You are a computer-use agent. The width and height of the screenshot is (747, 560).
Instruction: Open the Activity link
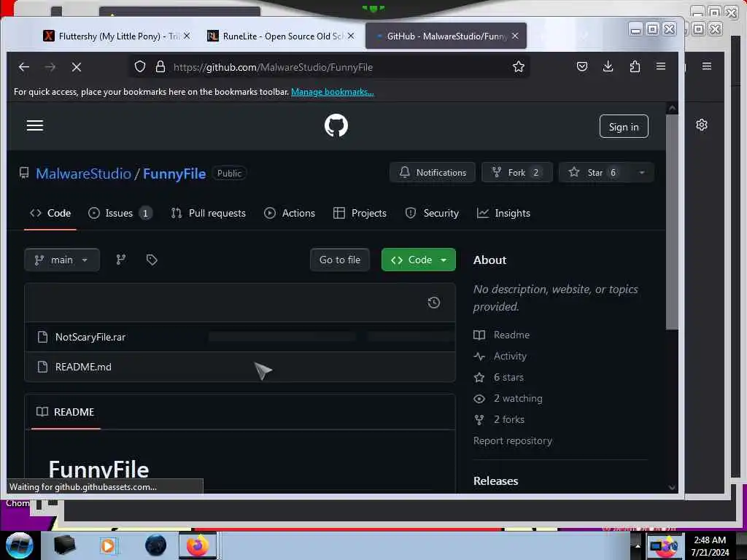510,356
